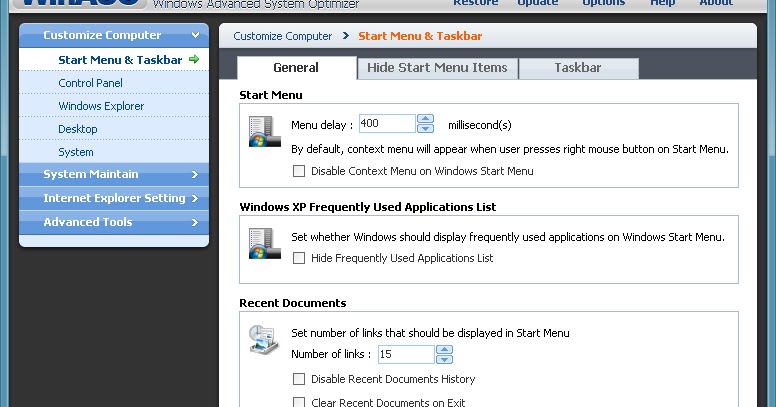Decrease Menu delay with down arrow

tap(426, 128)
